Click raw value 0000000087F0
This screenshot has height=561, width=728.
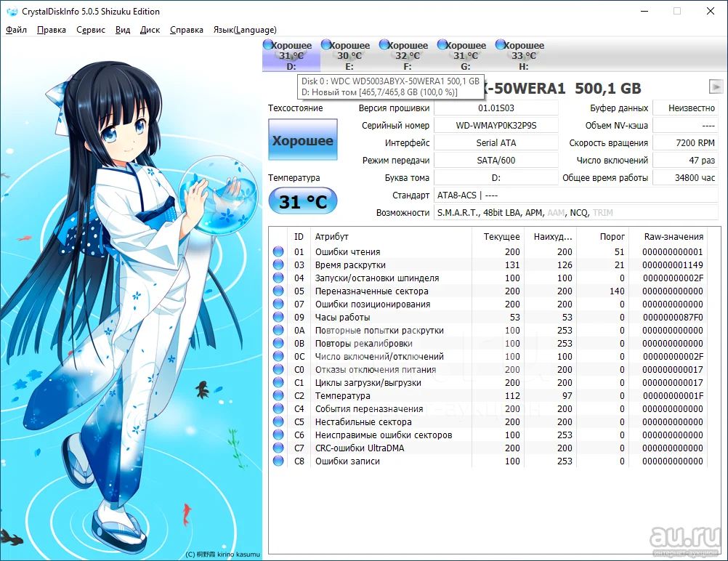pos(673,317)
